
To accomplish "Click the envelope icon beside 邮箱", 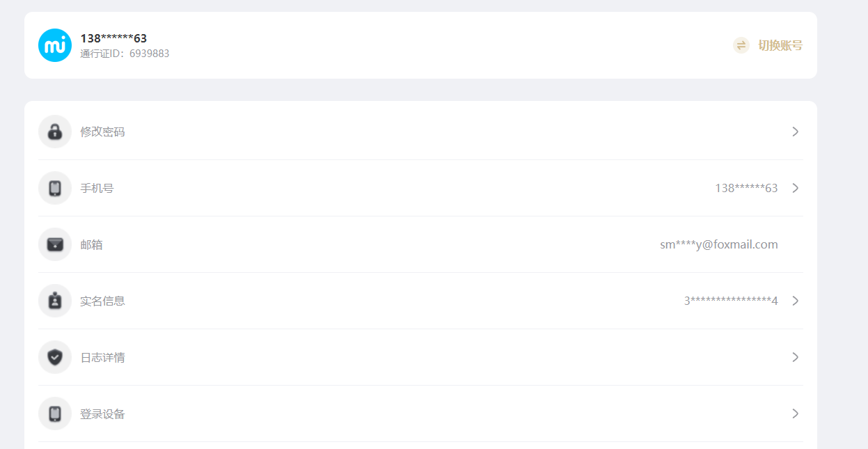I will pos(55,244).
